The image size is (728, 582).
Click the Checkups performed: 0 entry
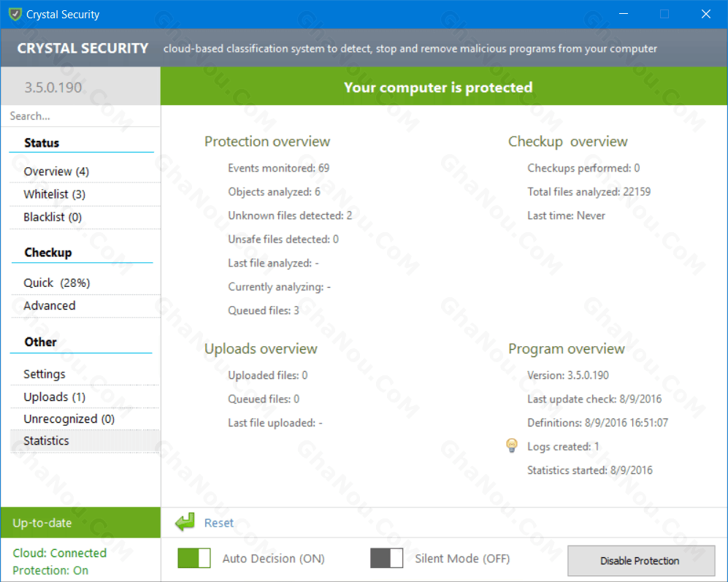(x=583, y=168)
